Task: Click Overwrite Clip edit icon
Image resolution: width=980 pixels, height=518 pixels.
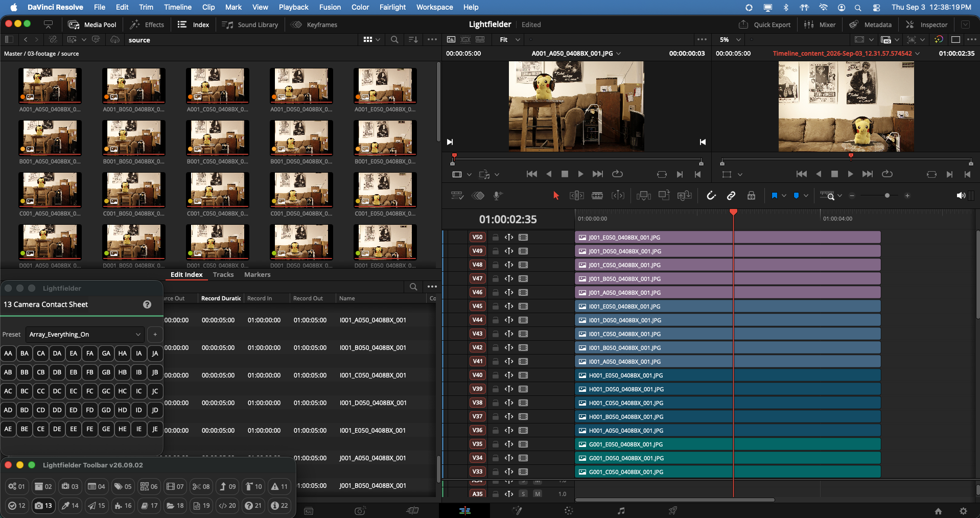Action: 664,196
